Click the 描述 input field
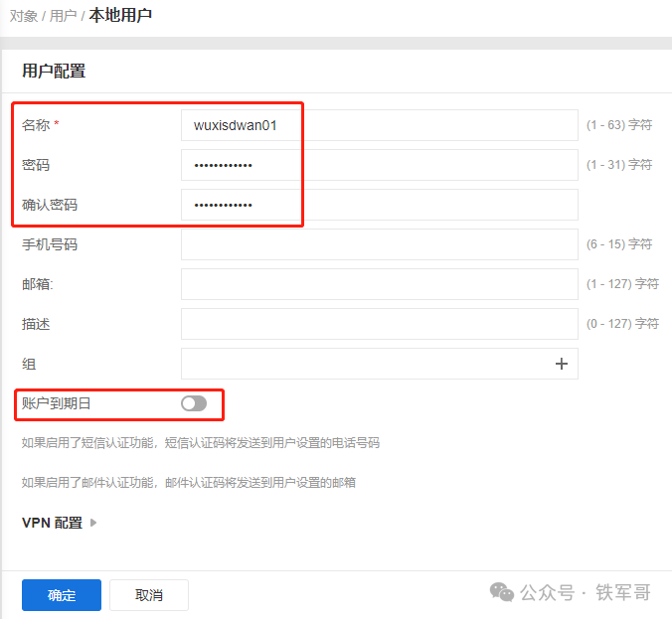Viewport: 672px width, 619px height. (380, 324)
